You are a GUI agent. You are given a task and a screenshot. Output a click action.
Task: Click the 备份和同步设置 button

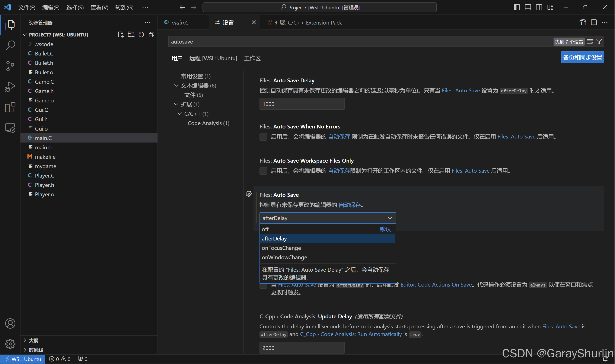582,57
